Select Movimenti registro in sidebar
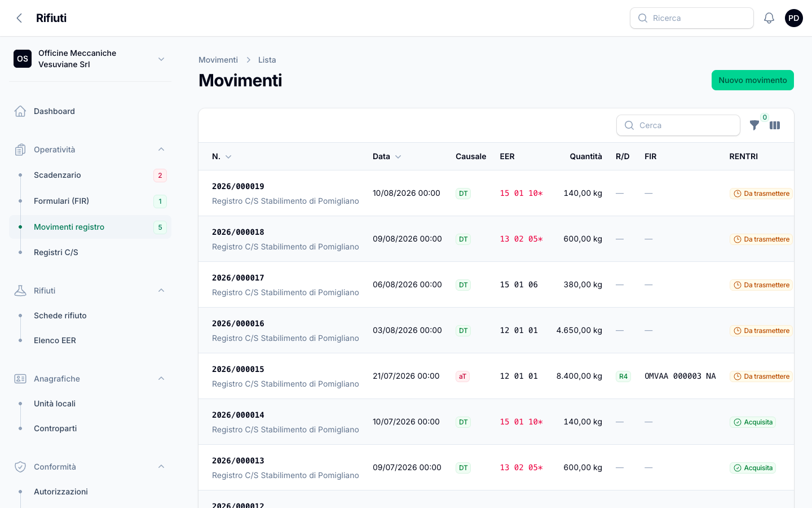Viewport: 812px width, 508px height. (x=90, y=227)
